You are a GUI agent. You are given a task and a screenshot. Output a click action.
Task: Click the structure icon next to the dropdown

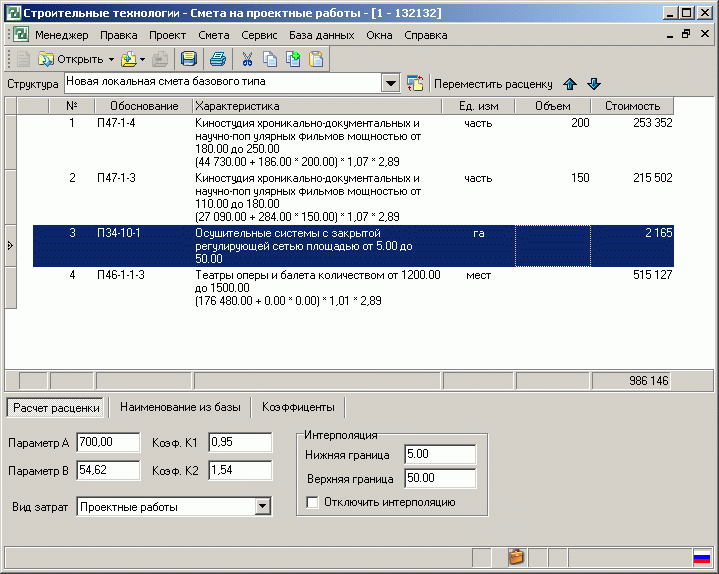pos(415,84)
